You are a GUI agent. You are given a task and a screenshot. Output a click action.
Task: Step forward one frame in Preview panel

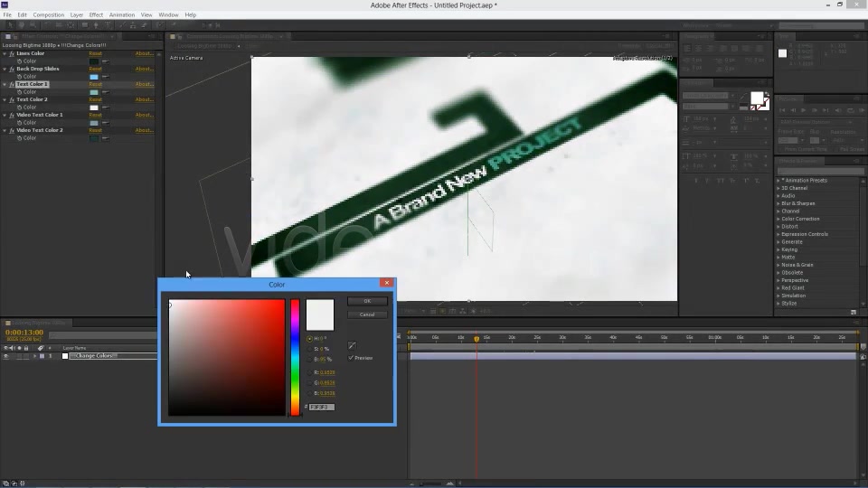[x=815, y=110]
